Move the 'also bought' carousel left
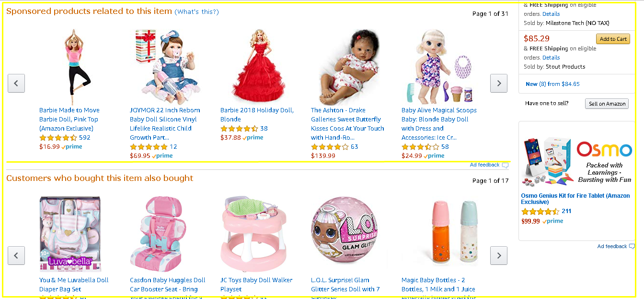This screenshot has width=644, height=299. [x=16, y=255]
